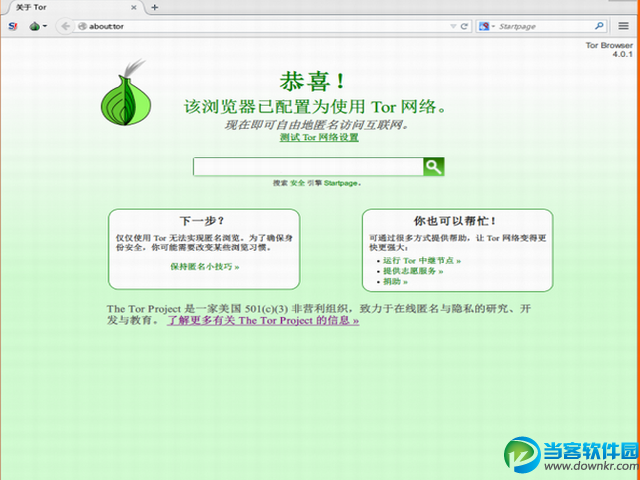The width and height of the screenshot is (640, 480).
Task: Open the search engine selector dropdown
Action: tap(487, 26)
